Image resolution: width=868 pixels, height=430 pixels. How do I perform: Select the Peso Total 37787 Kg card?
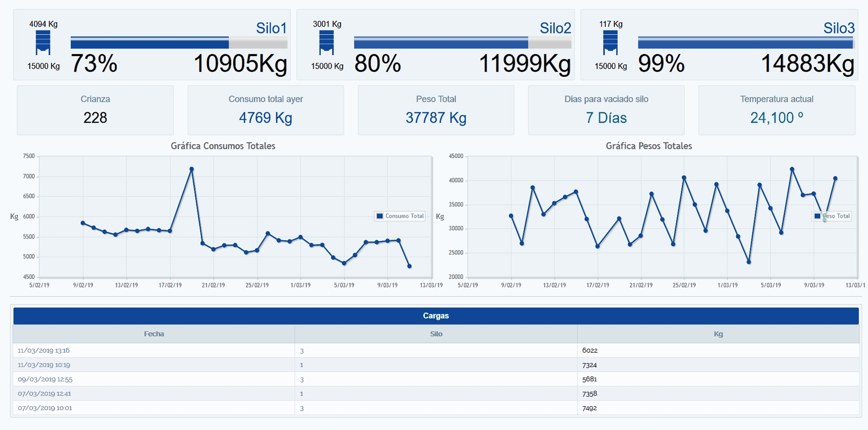click(x=436, y=110)
